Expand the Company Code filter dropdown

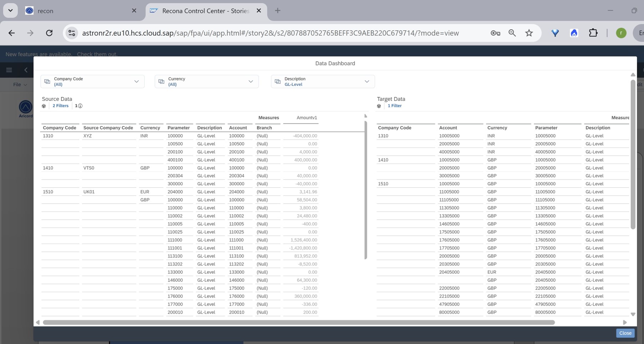click(136, 82)
